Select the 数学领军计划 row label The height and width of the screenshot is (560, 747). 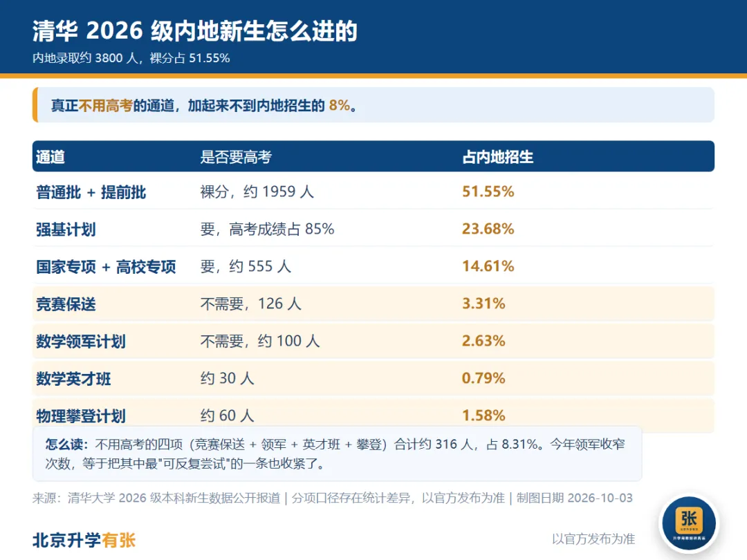(81, 342)
